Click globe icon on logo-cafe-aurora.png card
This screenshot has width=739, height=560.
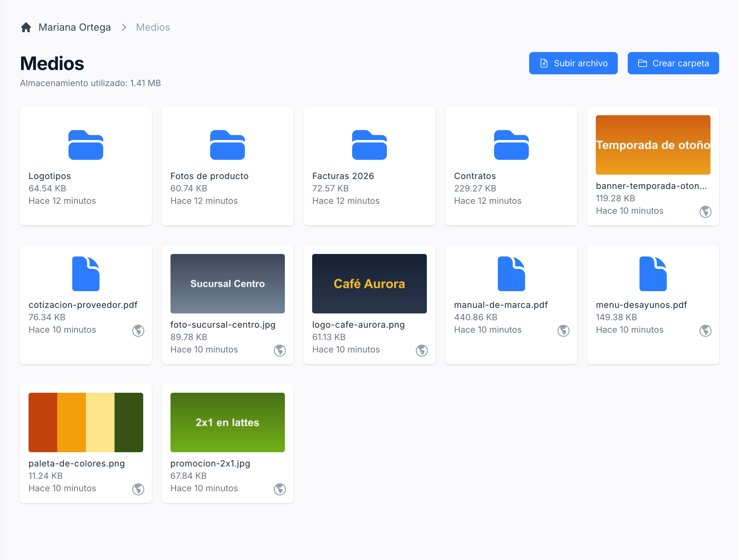coord(422,350)
